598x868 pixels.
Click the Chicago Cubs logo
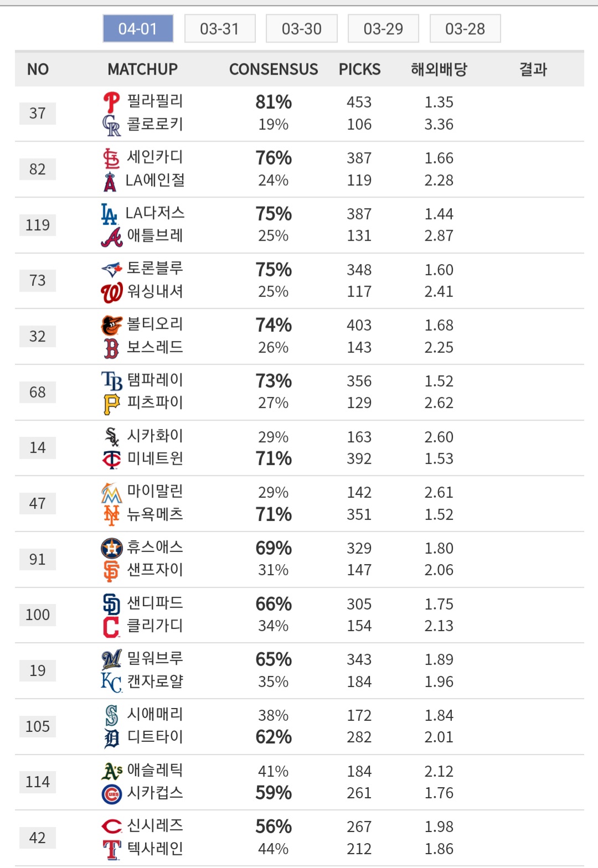(111, 794)
